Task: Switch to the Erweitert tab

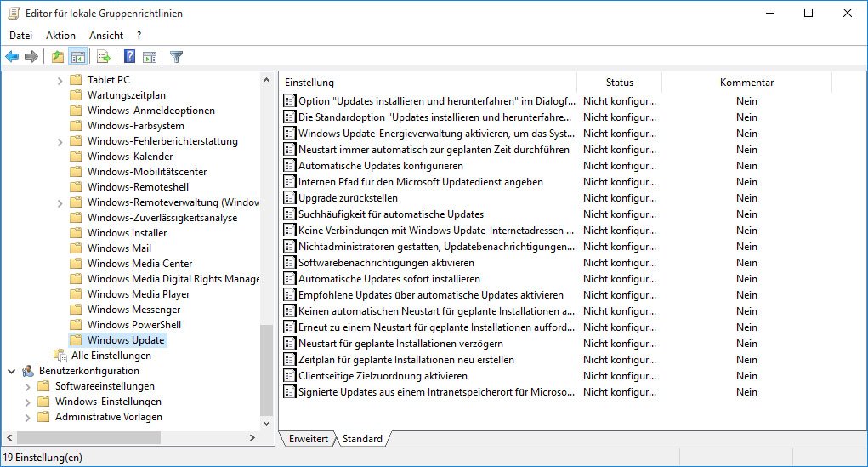Action: pyautogui.click(x=308, y=439)
